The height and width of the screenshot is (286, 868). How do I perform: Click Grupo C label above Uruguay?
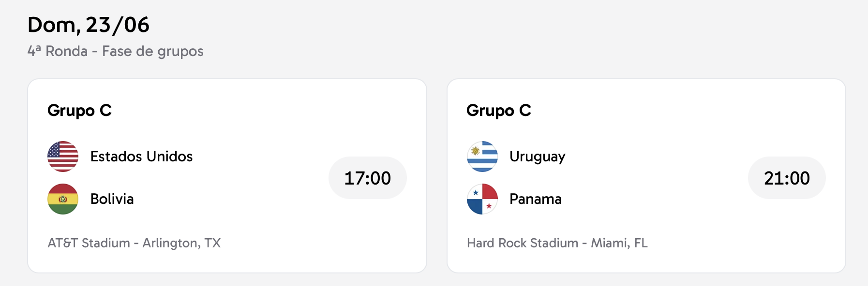coord(498,111)
